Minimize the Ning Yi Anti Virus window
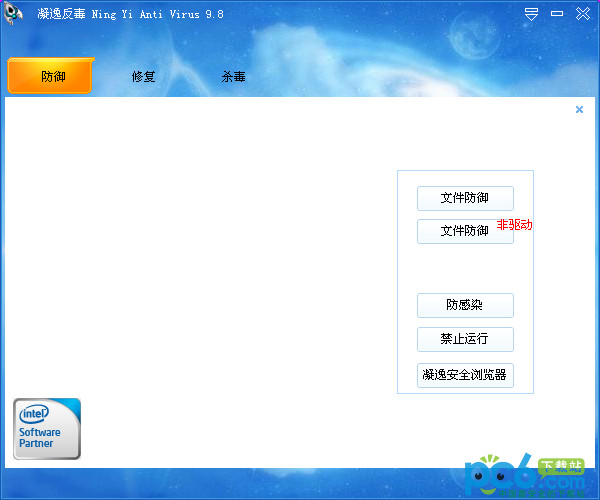The height and width of the screenshot is (500, 600). click(x=557, y=14)
